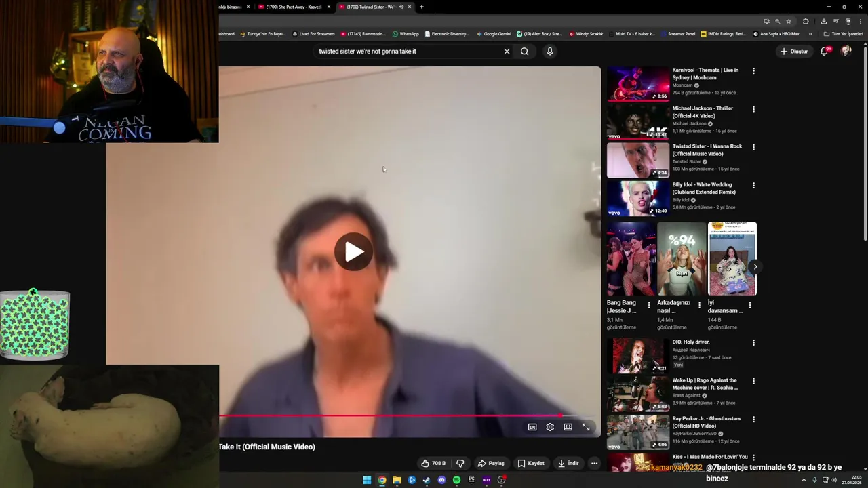Open options for Wake Up Rage Against cover
The image size is (868, 488).
point(753,381)
